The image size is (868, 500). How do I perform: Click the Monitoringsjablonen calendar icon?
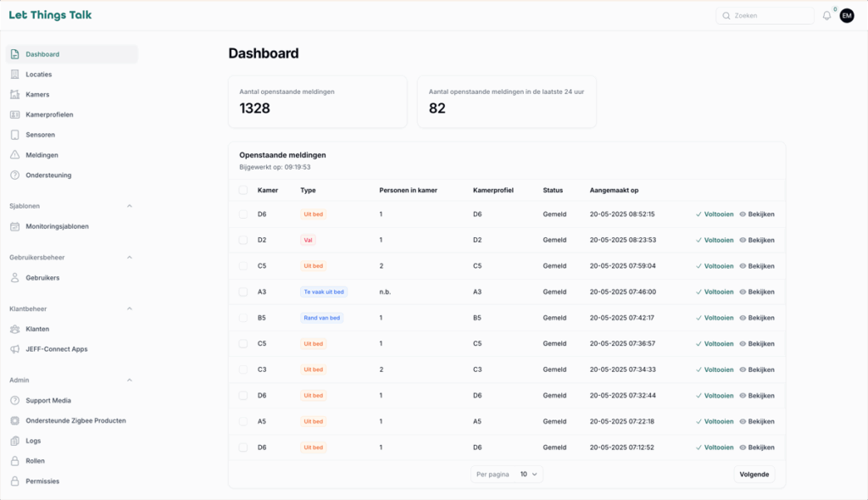[15, 226]
